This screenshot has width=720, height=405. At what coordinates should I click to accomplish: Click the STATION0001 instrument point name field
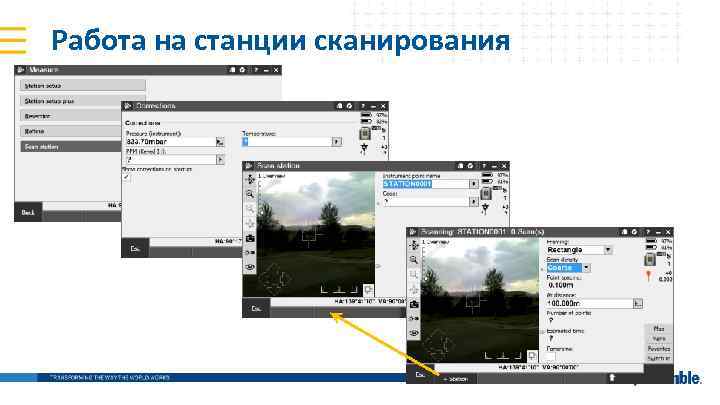(x=426, y=184)
